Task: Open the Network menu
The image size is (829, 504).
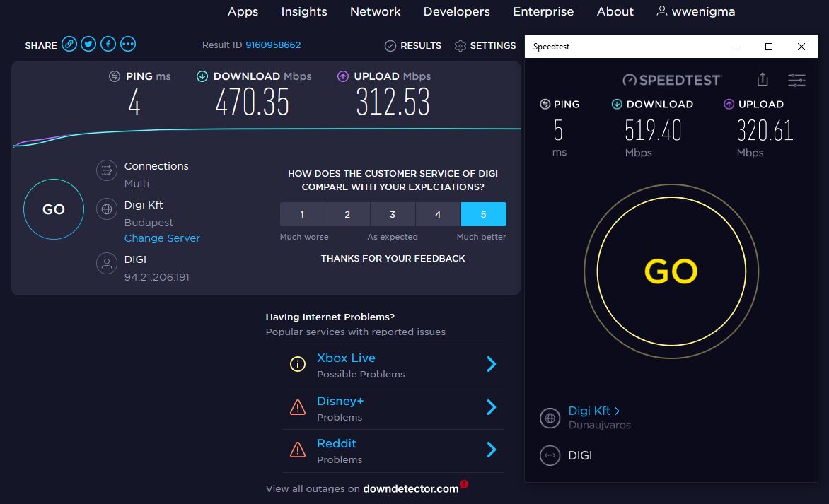Action: pos(376,11)
